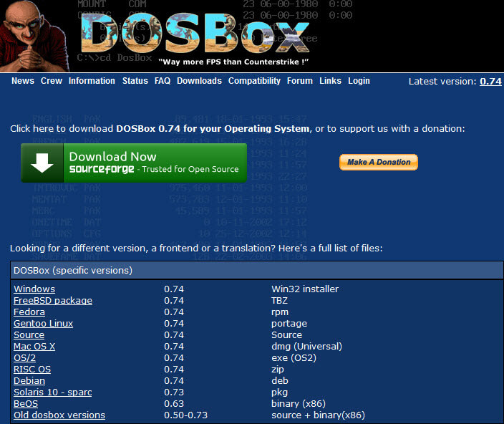Image resolution: width=504 pixels, height=424 pixels.
Task: Open the BeOS download link
Action: [26, 404]
